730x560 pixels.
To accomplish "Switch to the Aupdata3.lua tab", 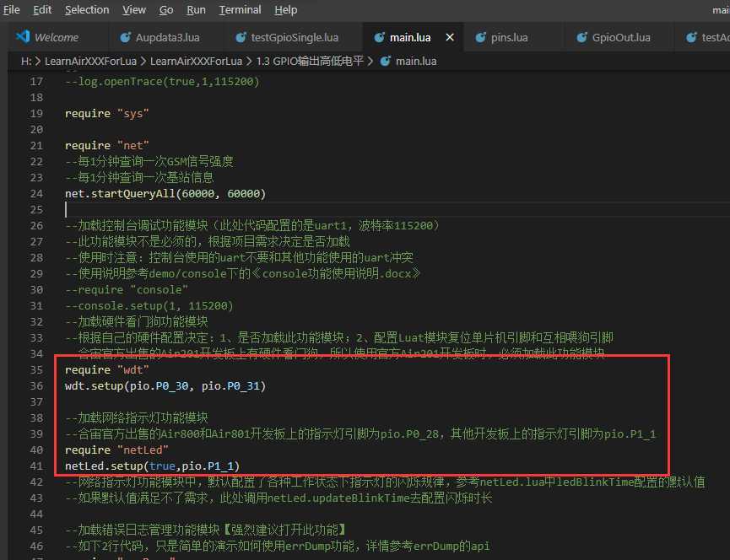I will tap(167, 37).
